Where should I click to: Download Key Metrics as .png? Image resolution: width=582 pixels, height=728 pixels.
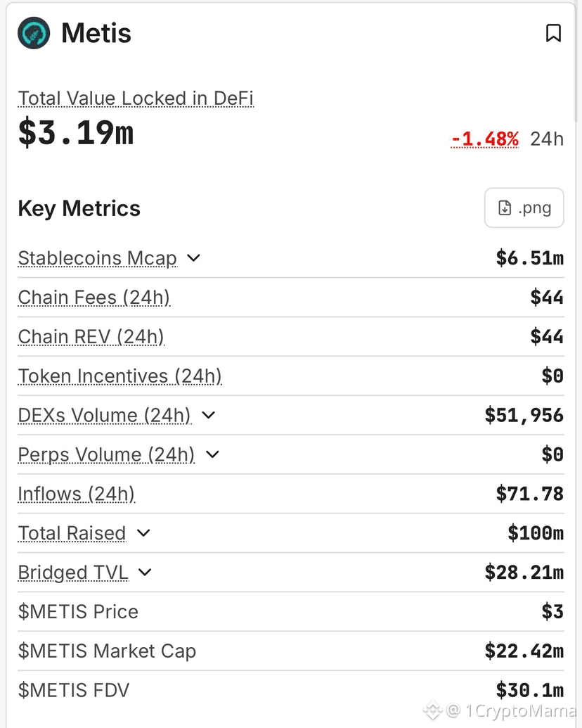point(524,207)
